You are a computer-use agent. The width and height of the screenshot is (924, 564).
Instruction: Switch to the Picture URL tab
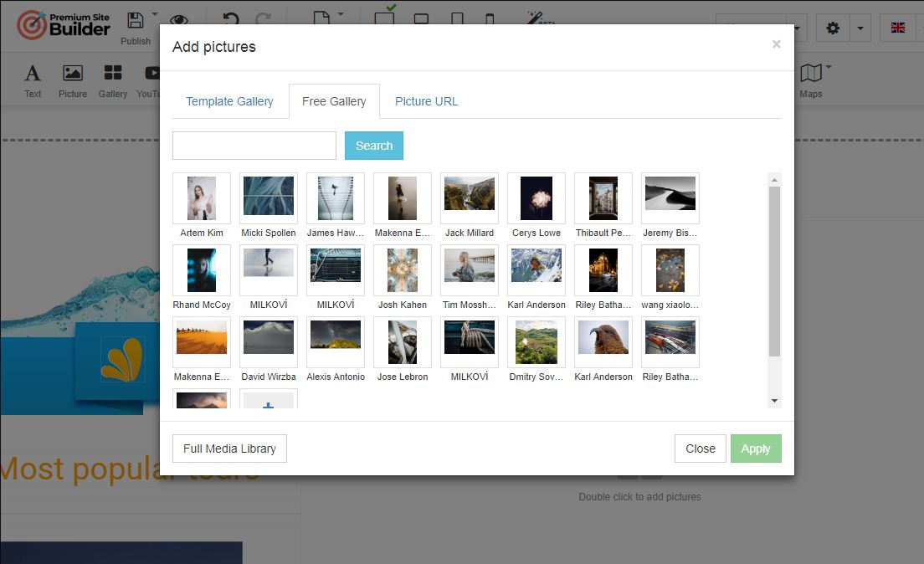pyautogui.click(x=426, y=101)
